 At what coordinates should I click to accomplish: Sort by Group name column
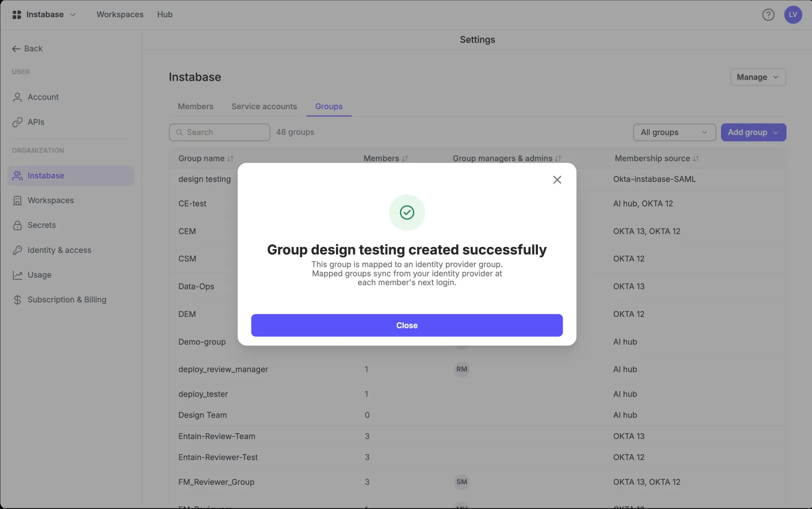pos(206,158)
